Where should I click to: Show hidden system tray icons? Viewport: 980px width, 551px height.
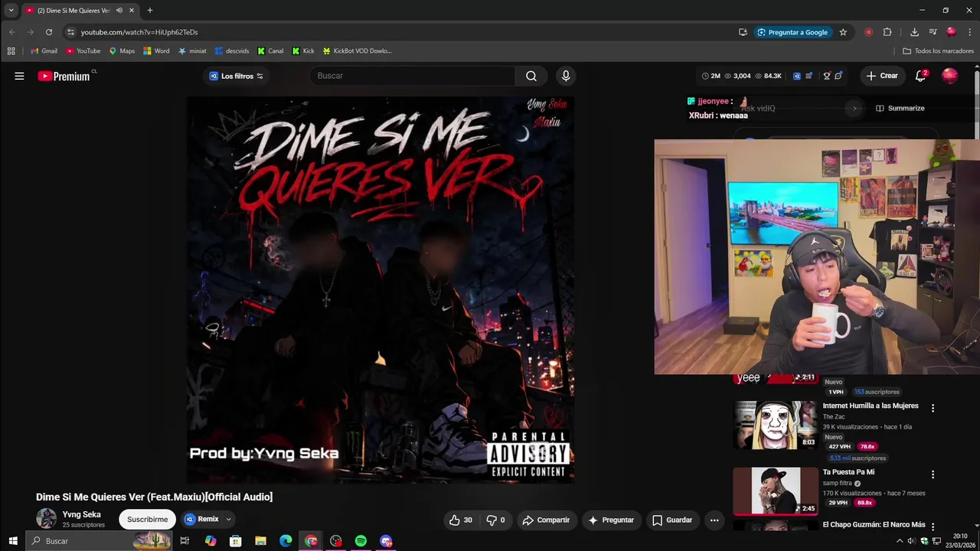[900, 541]
